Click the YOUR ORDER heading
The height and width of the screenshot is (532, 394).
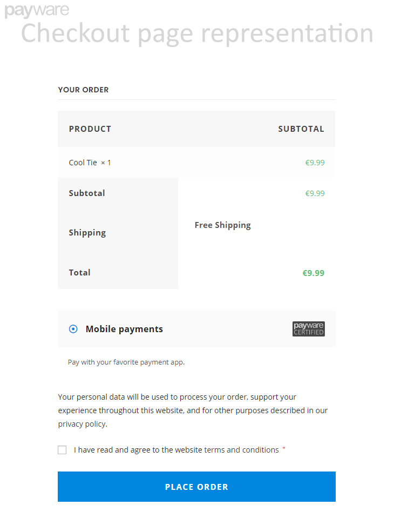[x=84, y=90]
